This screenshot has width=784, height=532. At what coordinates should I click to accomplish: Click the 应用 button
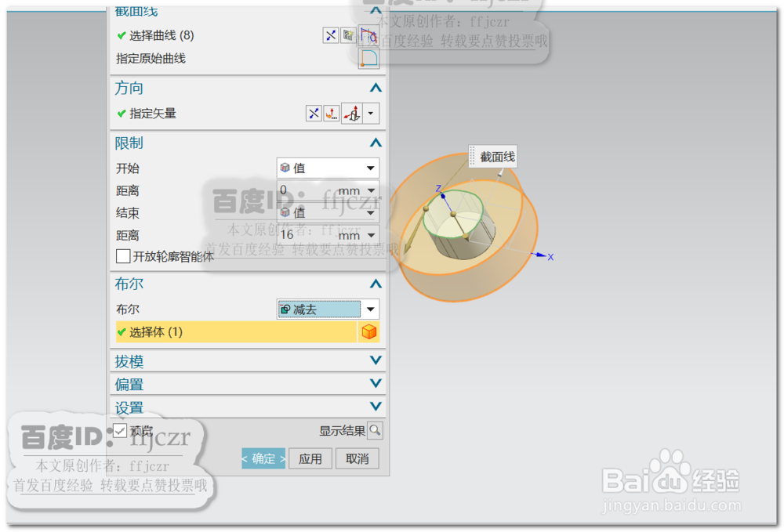310,458
